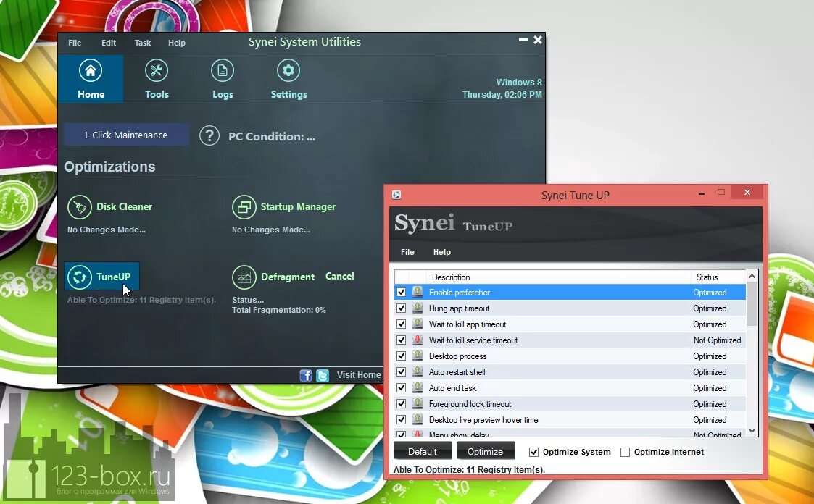Launch the TuneUP optimization button
Screen dimensions: 814x504
click(x=101, y=277)
